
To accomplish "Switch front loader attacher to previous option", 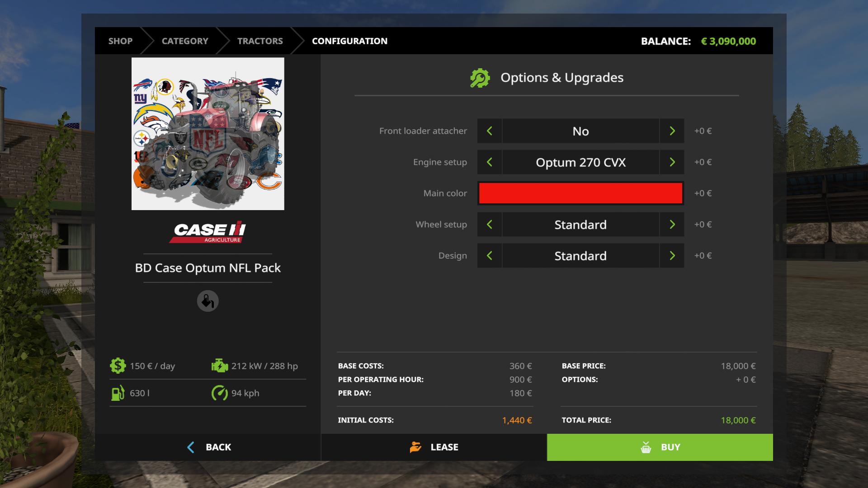I will pyautogui.click(x=489, y=131).
